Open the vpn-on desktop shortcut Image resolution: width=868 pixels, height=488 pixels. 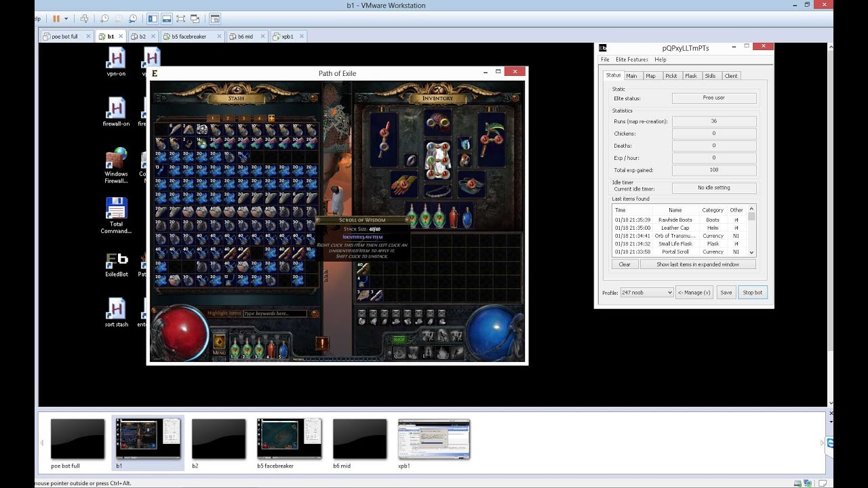click(116, 62)
